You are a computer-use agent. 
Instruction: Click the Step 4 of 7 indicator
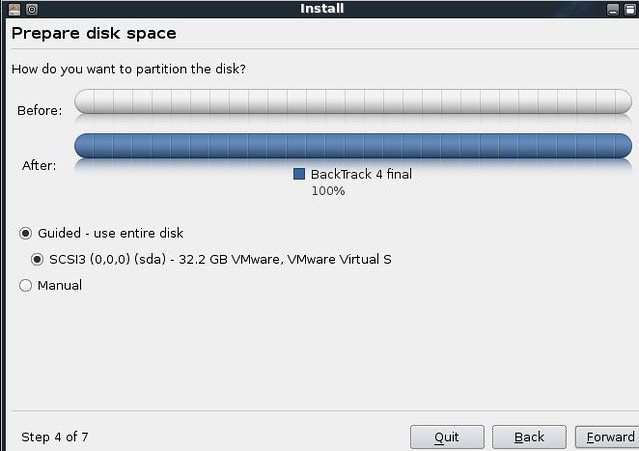[55, 437]
